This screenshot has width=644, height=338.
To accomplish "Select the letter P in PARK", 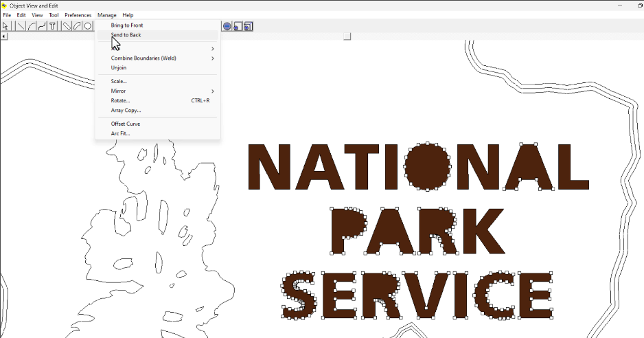I will point(349,231).
